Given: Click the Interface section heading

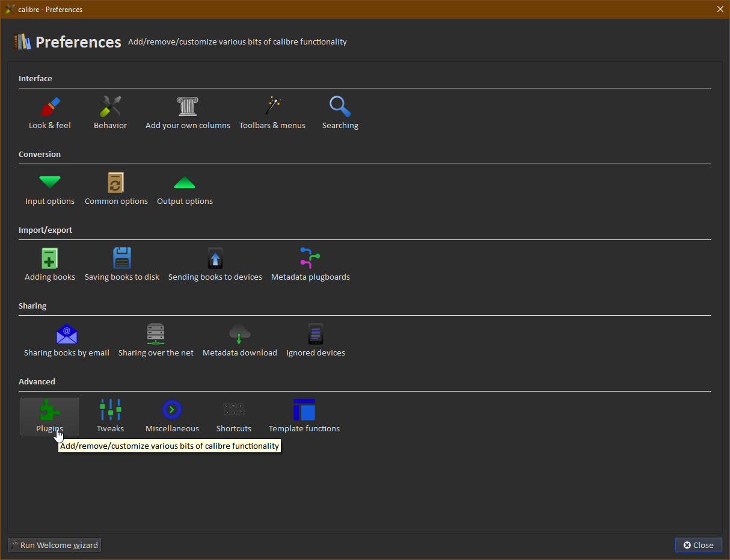Looking at the screenshot, I should click(x=35, y=79).
